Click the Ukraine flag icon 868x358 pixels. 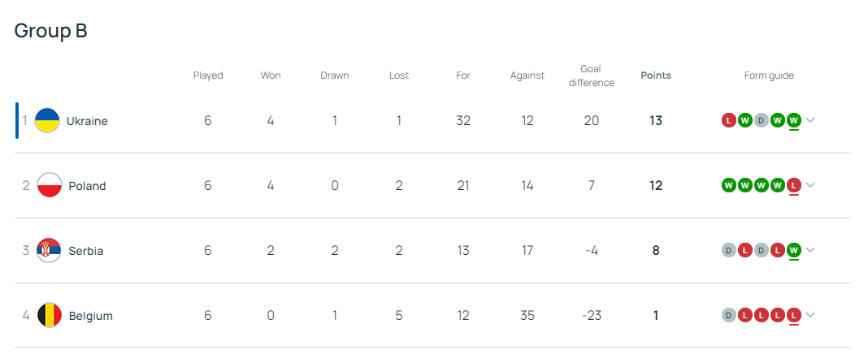click(x=48, y=121)
